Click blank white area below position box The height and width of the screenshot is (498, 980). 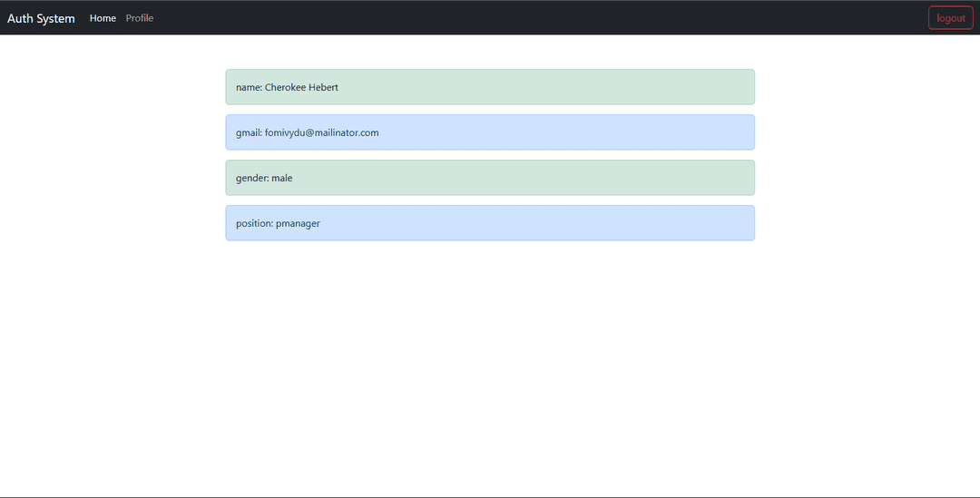click(490, 363)
